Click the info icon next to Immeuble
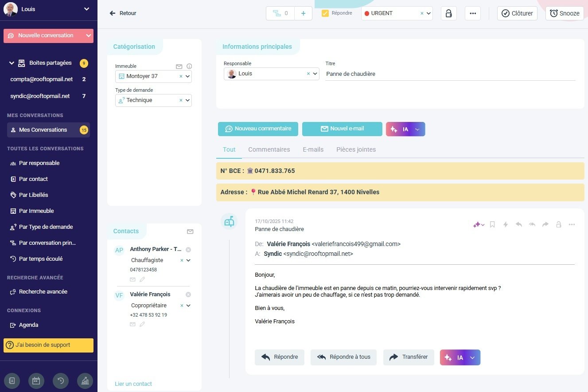The width and height of the screenshot is (588, 392). (x=189, y=67)
